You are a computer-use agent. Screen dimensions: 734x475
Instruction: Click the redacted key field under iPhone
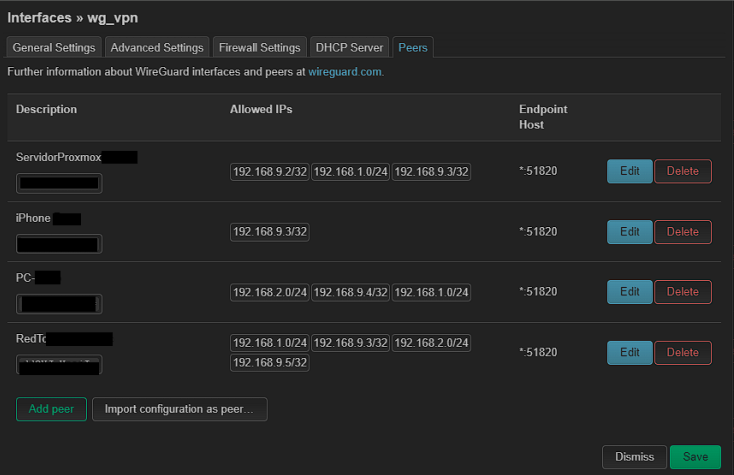59,244
